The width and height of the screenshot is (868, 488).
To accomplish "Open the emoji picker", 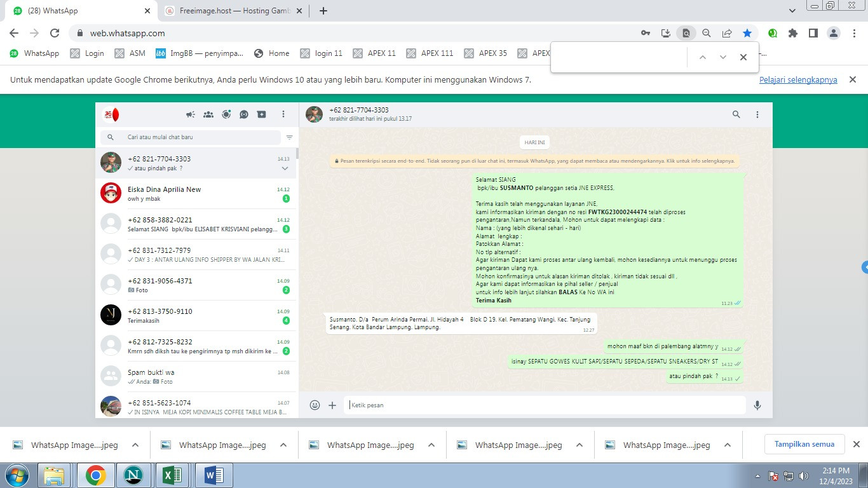I will coord(315,405).
